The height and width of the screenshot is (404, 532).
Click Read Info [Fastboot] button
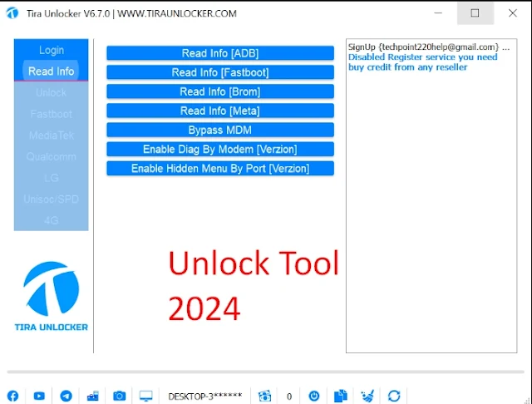coord(220,72)
